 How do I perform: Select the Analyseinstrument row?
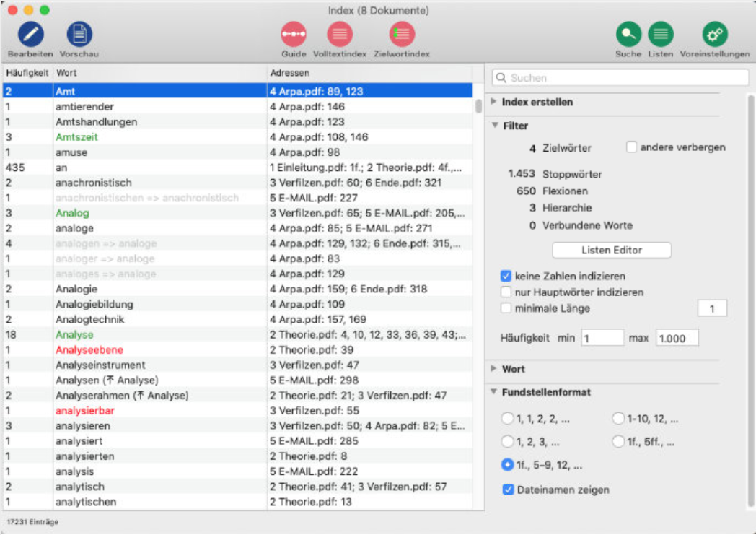237,365
